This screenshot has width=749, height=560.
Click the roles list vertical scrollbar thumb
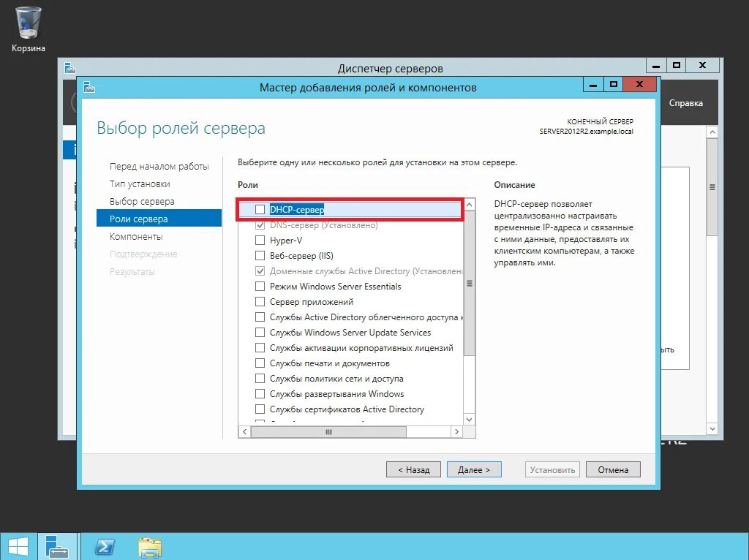(470, 284)
